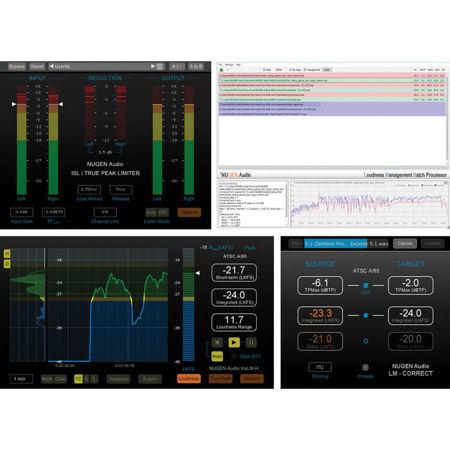Select left input threshold marker triangle
Viewport: 450px width, 450px height.
tap(14, 104)
